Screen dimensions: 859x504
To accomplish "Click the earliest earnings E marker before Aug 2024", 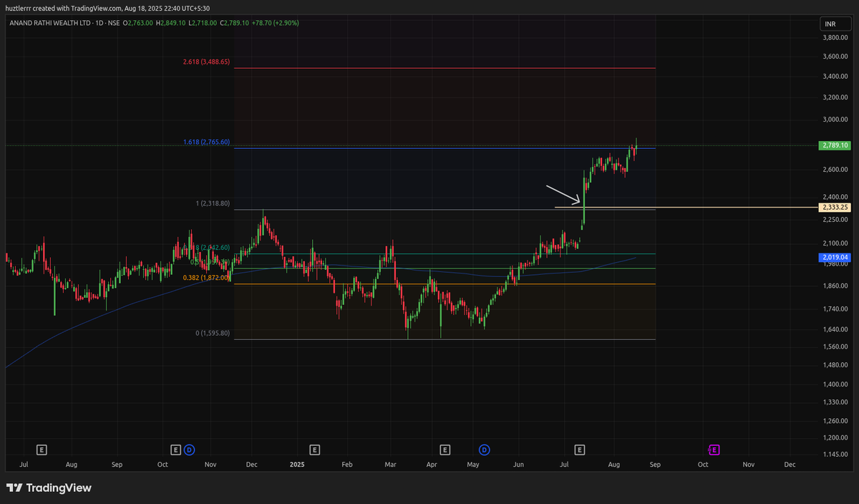I will (x=42, y=450).
